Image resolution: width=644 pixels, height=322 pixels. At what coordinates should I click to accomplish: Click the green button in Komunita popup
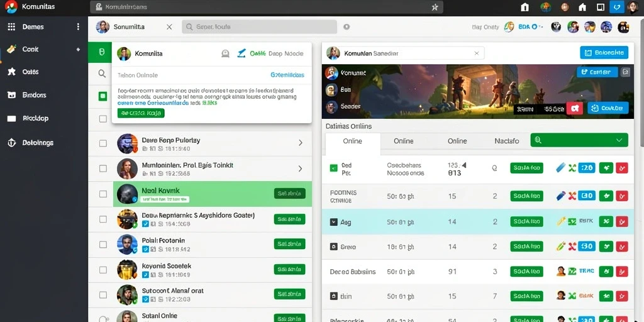[x=141, y=113]
